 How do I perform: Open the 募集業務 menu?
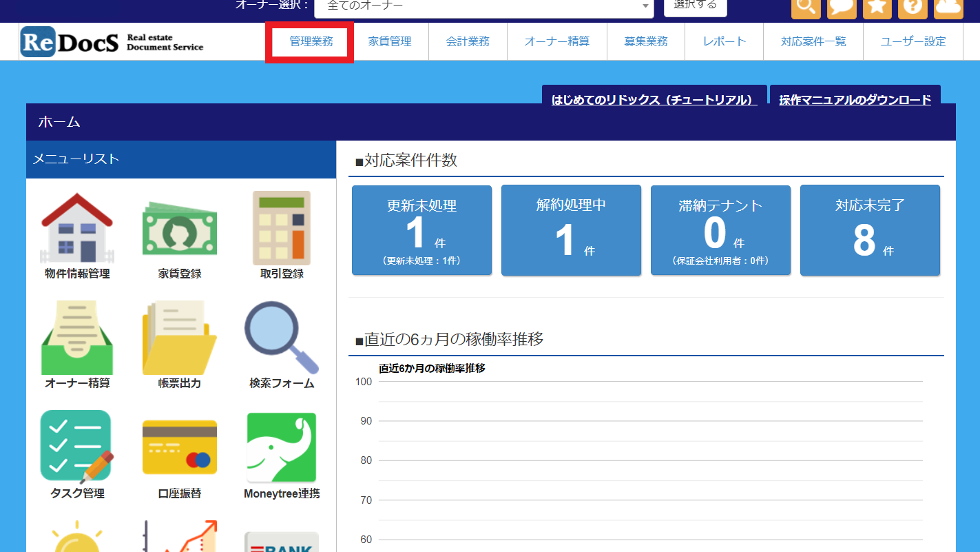pos(646,41)
